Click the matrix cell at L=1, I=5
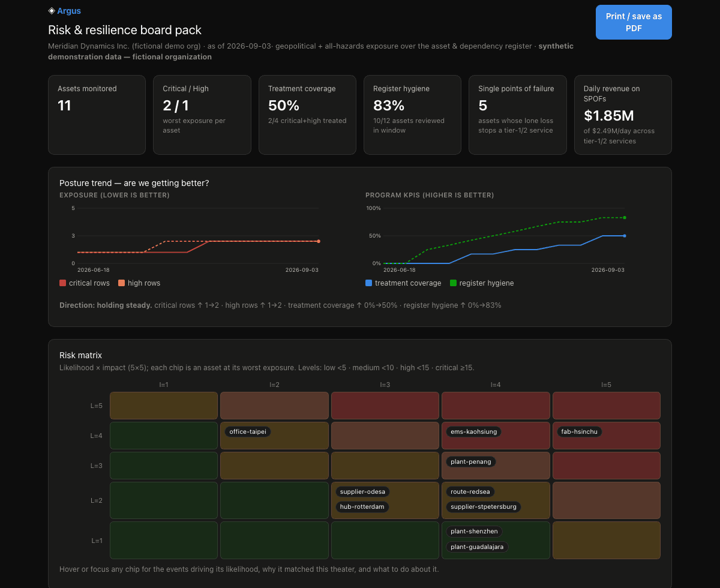 point(607,541)
